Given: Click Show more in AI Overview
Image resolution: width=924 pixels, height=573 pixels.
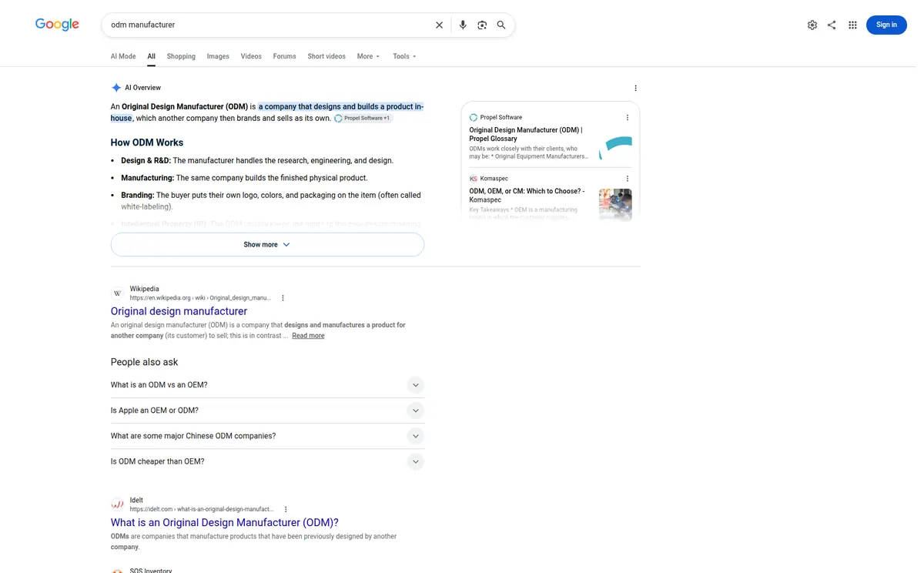Looking at the screenshot, I should tap(267, 244).
